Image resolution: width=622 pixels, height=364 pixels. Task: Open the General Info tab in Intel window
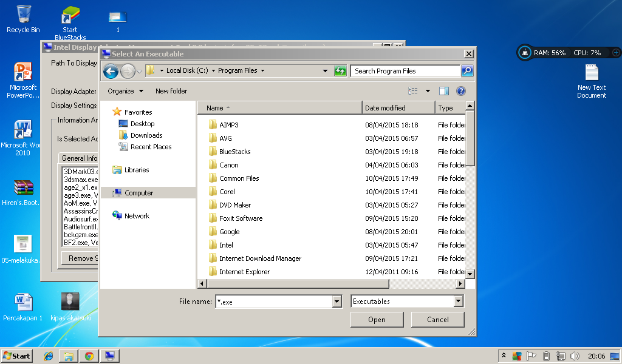79,158
